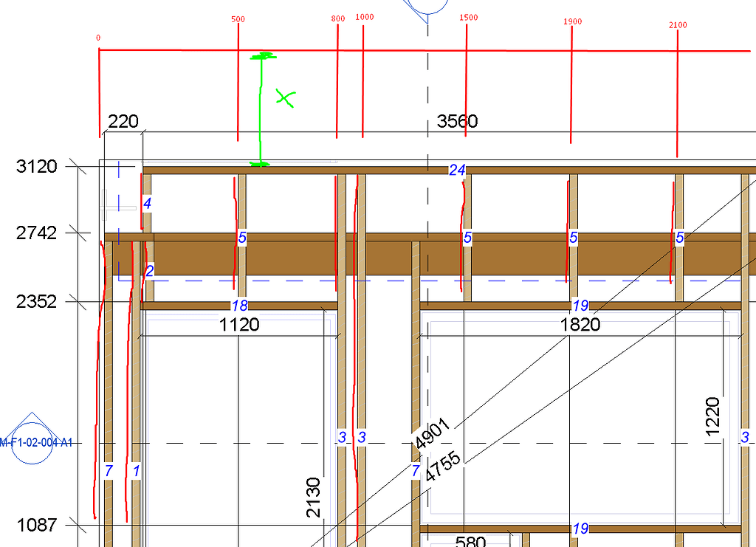
Task: Select the 2352 elevation value
Action: tap(37, 302)
